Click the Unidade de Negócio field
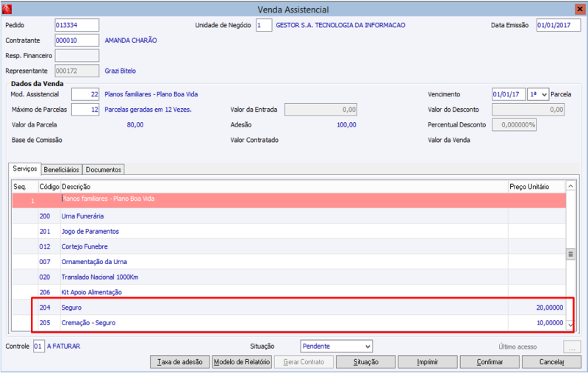Viewport: 588px width, 373px height. tap(264, 25)
